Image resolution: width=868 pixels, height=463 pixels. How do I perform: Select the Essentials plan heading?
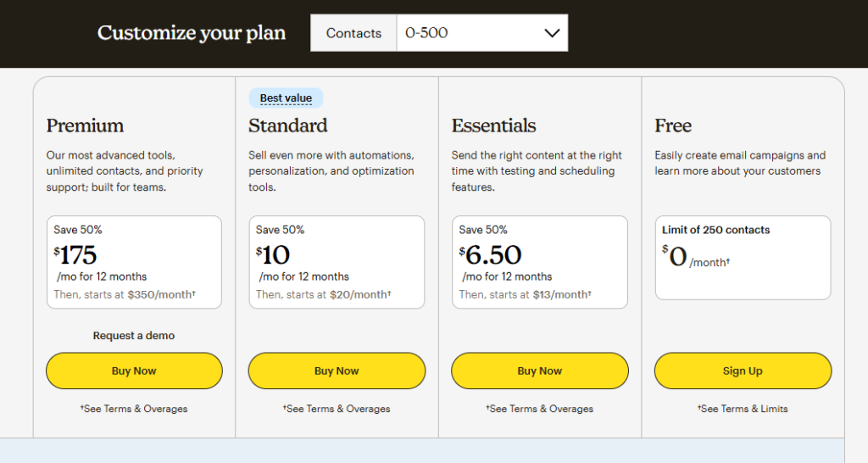coord(493,126)
